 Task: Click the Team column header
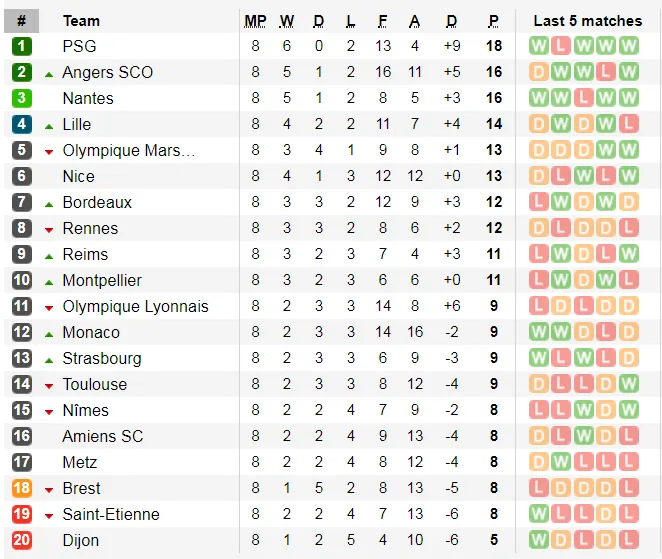tap(81, 21)
